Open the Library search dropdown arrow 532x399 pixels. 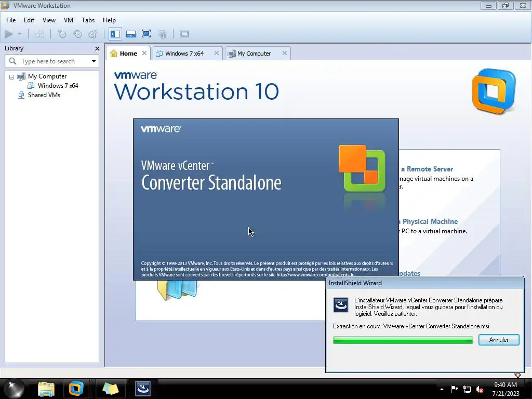[x=94, y=61]
